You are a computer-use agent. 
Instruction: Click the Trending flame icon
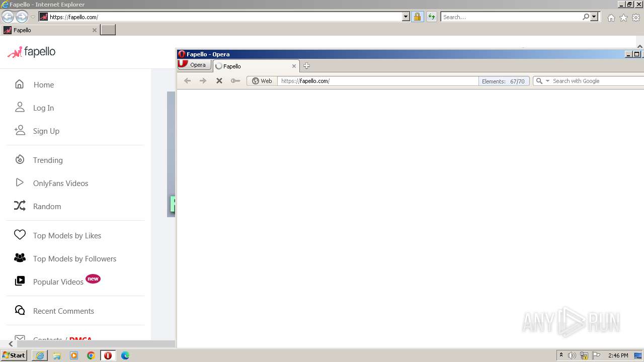tap(20, 159)
